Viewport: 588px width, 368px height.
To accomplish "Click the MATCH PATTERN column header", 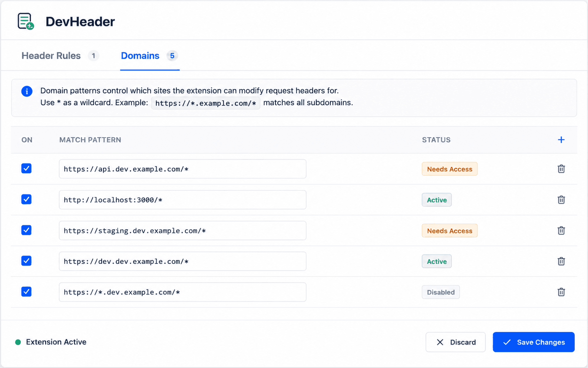I will coord(90,140).
